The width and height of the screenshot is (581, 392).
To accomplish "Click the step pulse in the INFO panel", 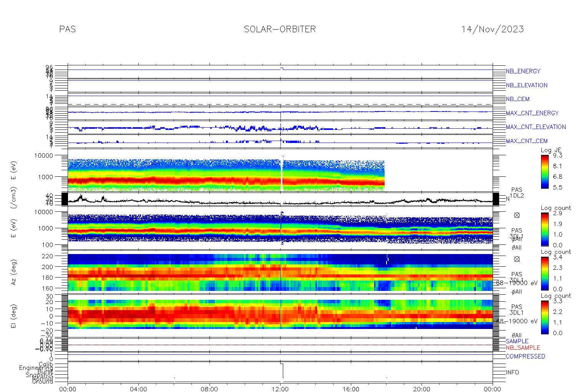I will click(x=282, y=371).
